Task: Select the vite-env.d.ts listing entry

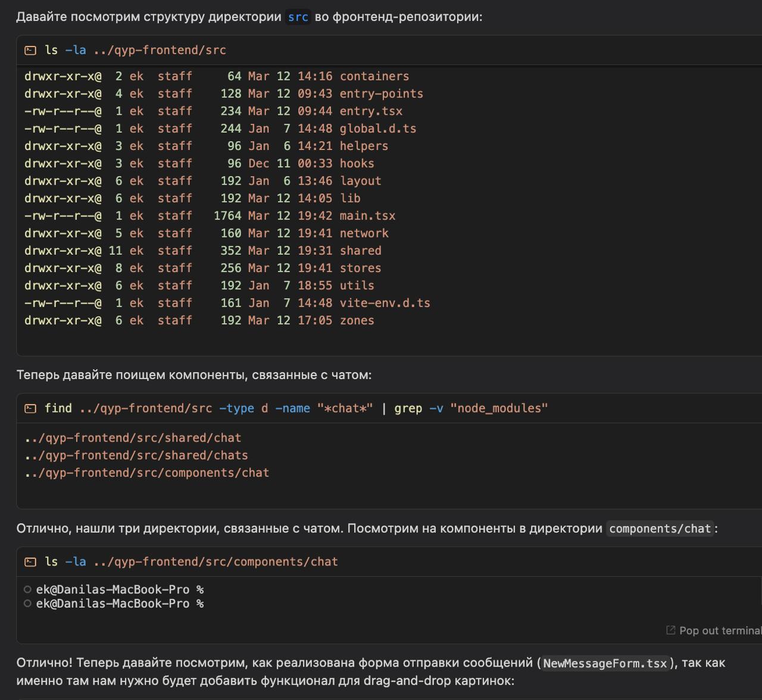Action: click(x=385, y=303)
